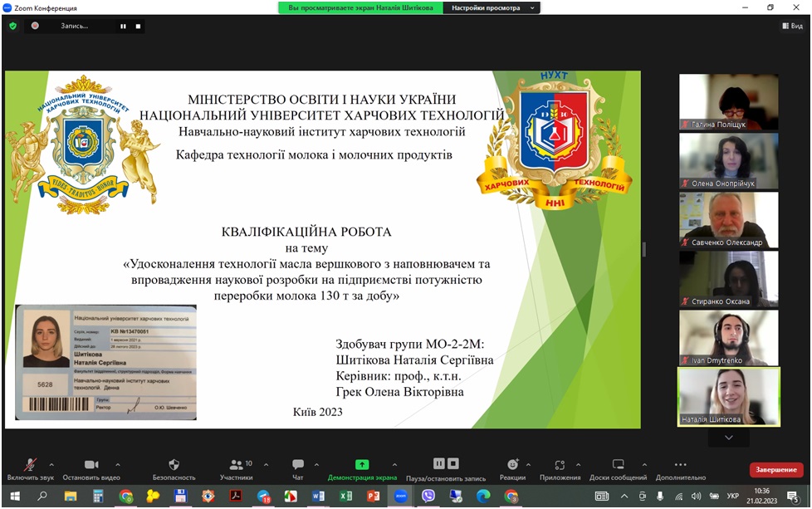
Task: Open the Чат chat panel
Action: click(x=298, y=470)
